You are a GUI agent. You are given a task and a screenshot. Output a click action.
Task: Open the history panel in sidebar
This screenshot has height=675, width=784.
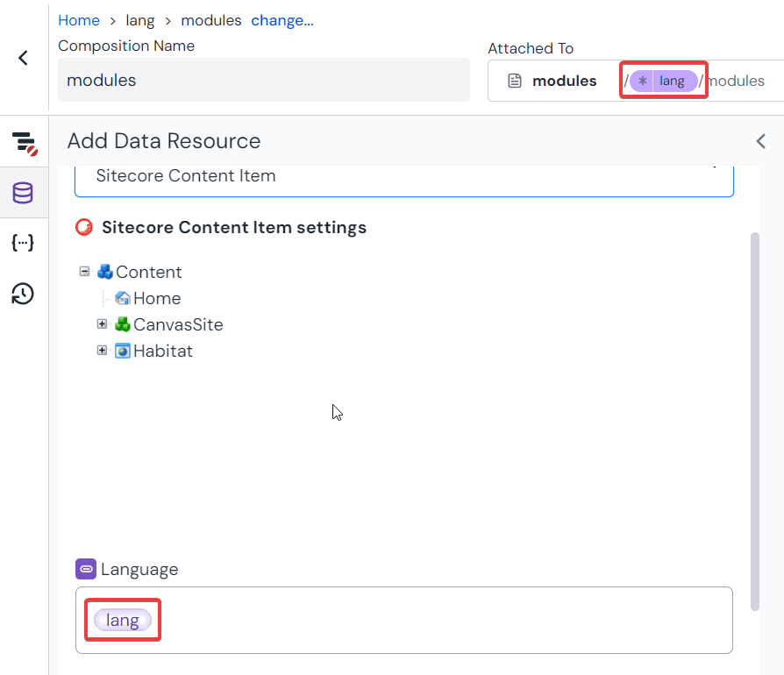(24, 294)
